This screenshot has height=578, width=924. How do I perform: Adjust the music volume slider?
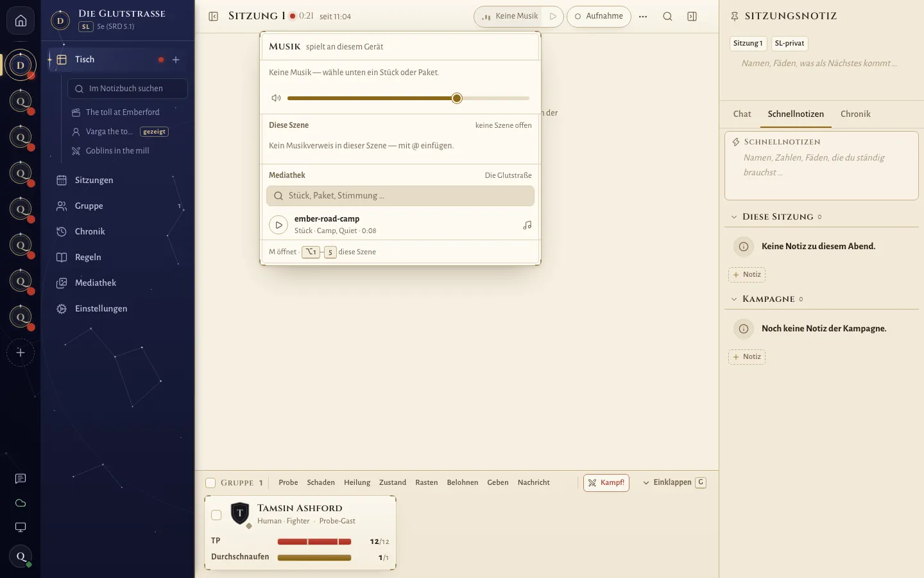coord(408,98)
